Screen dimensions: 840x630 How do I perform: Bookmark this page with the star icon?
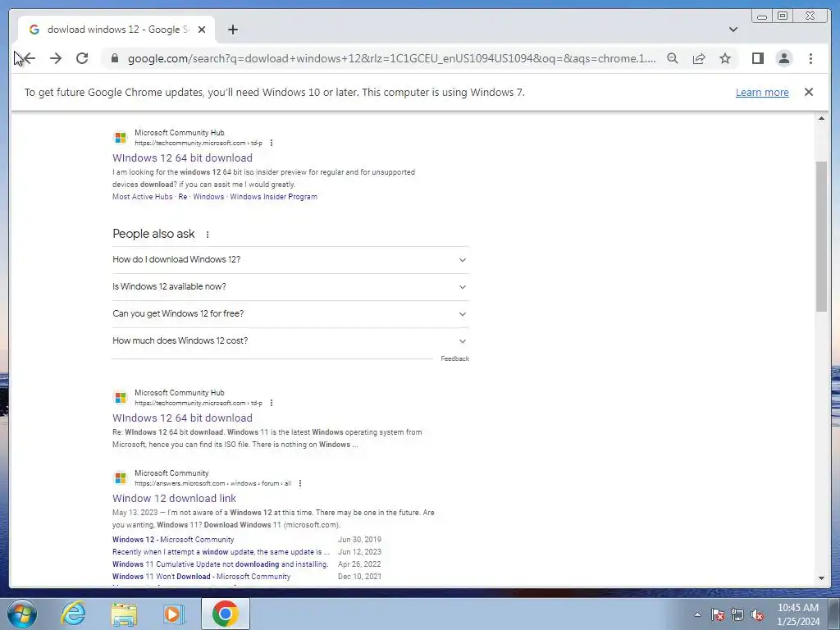tap(725, 58)
